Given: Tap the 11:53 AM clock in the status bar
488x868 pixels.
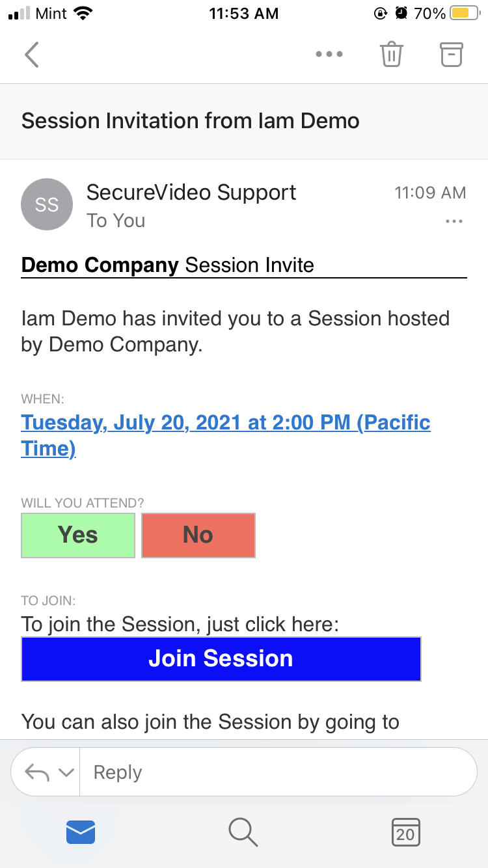Looking at the screenshot, I should [x=244, y=13].
